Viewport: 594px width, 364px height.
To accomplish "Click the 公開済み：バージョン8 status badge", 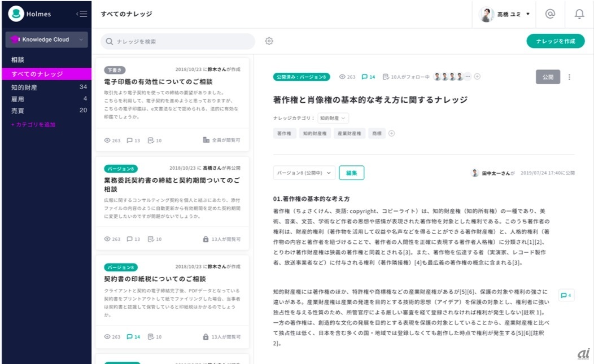I will [302, 77].
